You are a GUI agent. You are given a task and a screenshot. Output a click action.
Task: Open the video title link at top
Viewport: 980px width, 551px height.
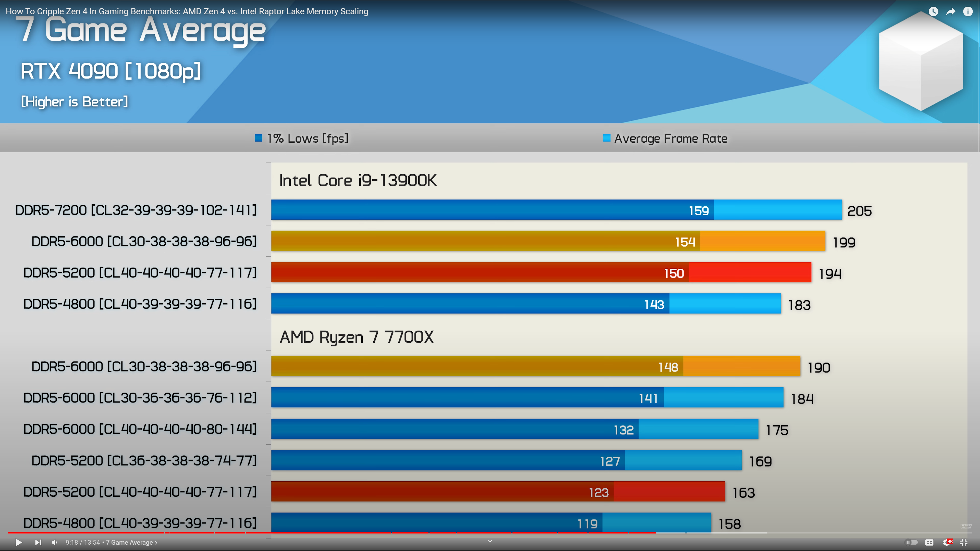point(187,11)
